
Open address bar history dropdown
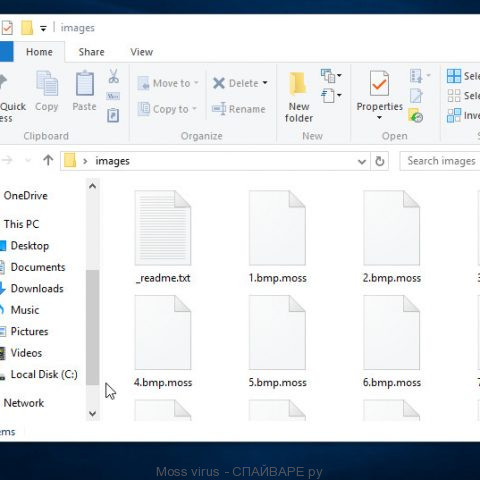[x=362, y=162]
